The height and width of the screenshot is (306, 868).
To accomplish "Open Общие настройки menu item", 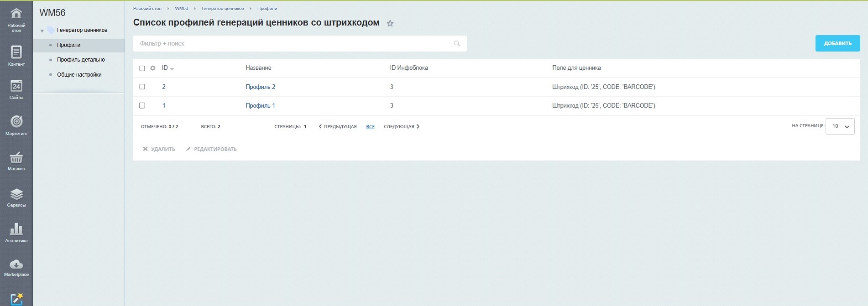I will pyautogui.click(x=79, y=75).
